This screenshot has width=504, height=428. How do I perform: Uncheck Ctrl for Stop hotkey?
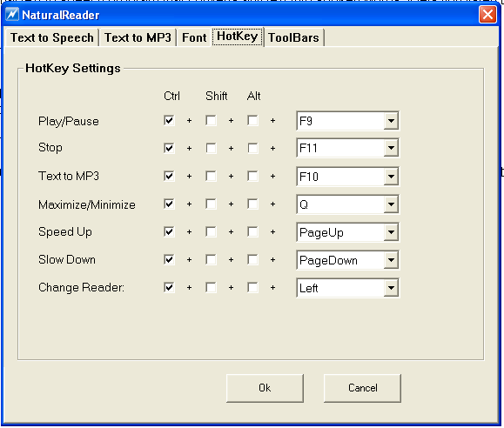point(169,148)
